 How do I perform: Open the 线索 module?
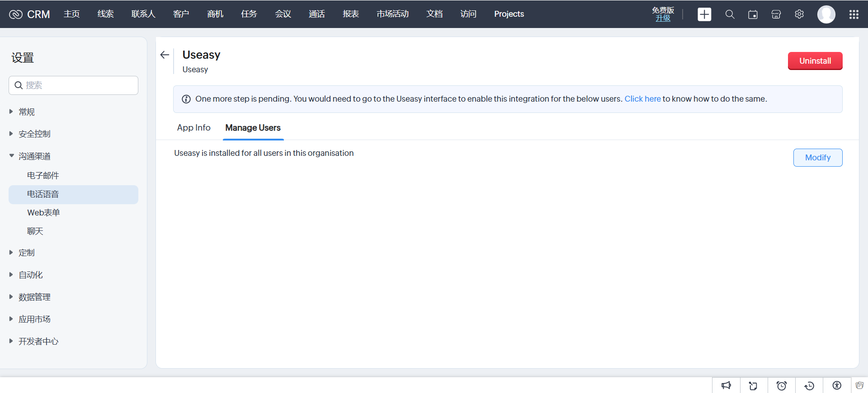(105, 14)
